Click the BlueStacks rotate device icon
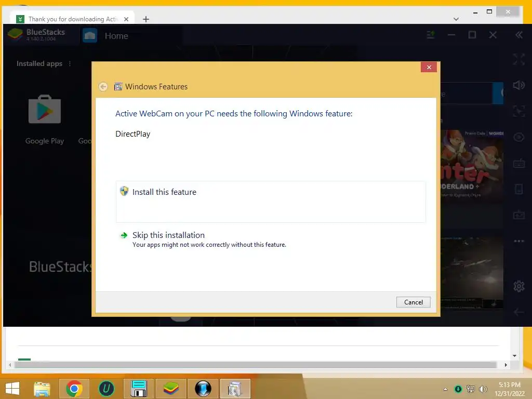The height and width of the screenshot is (399, 532). [x=519, y=189]
